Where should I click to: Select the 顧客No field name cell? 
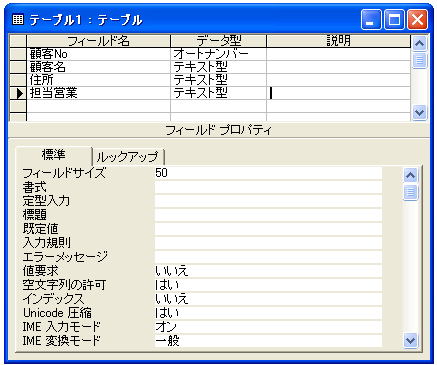98,54
